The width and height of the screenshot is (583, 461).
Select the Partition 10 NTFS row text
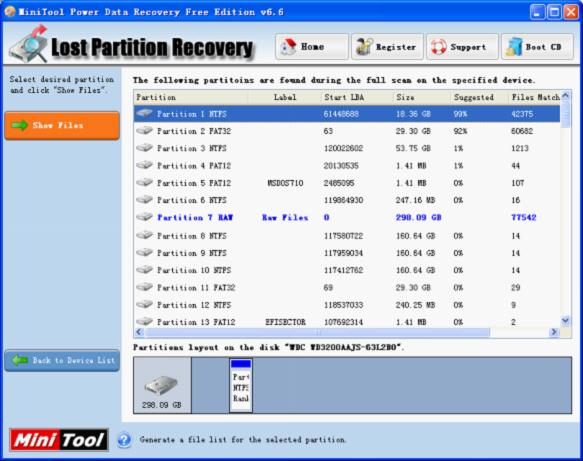point(194,270)
